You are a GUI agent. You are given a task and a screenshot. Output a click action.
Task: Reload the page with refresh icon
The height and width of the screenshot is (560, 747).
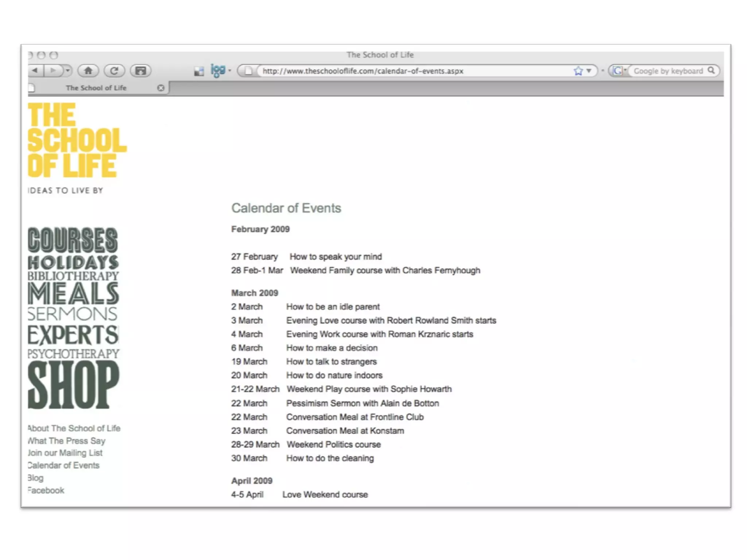pos(114,71)
